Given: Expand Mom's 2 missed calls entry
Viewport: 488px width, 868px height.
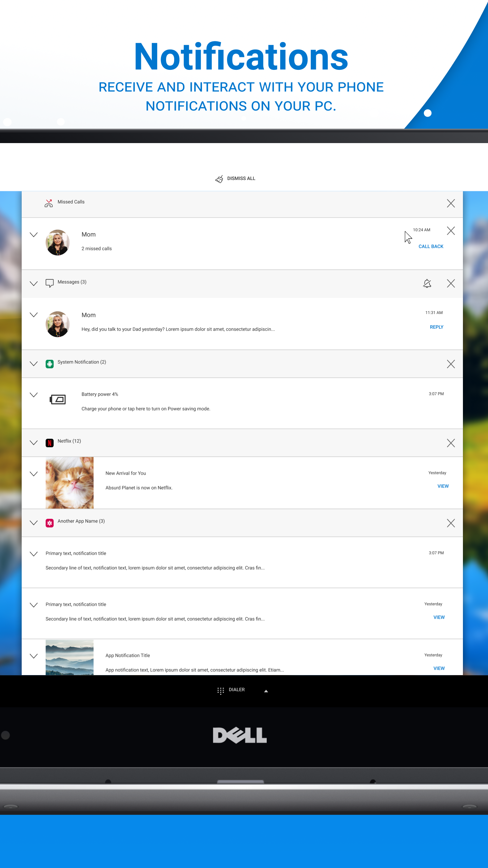Looking at the screenshot, I should [34, 235].
